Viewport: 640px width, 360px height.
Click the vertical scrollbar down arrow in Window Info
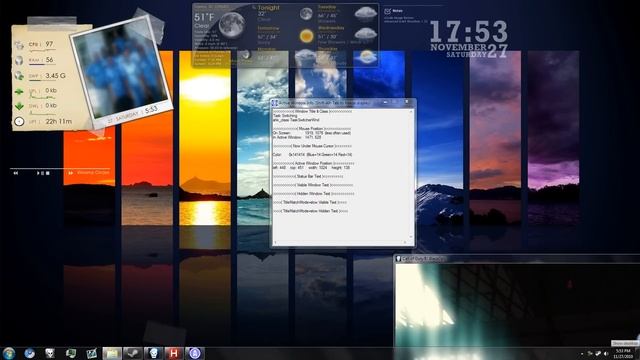pyautogui.click(x=411, y=237)
